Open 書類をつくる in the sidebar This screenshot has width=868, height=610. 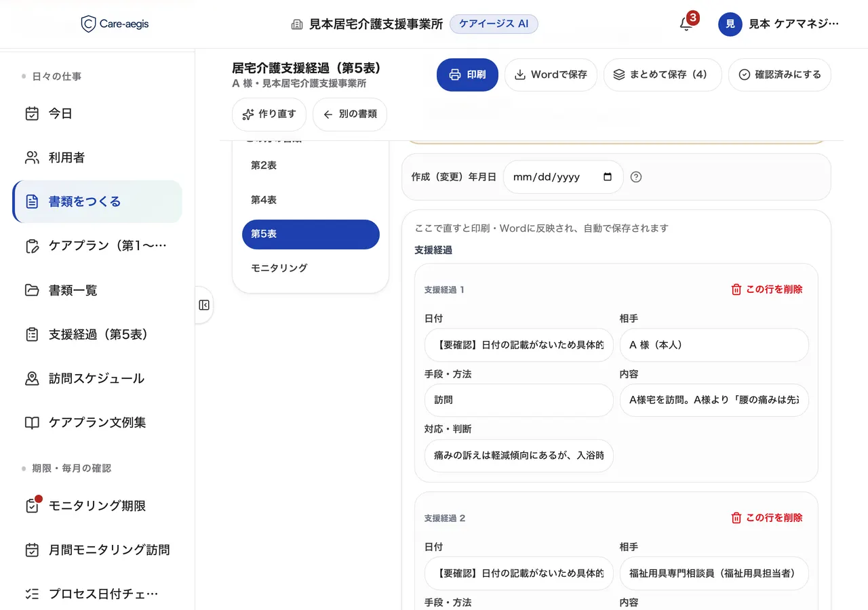tap(98, 201)
